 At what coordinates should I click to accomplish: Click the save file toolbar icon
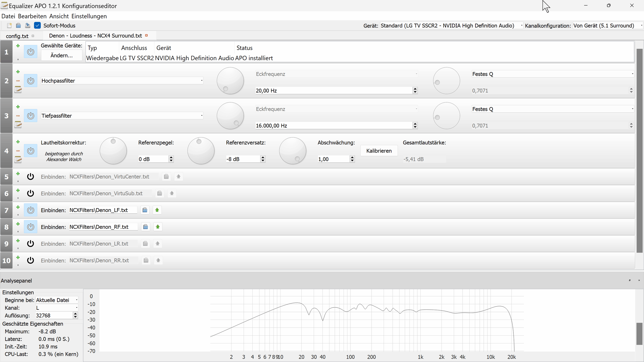28,25
